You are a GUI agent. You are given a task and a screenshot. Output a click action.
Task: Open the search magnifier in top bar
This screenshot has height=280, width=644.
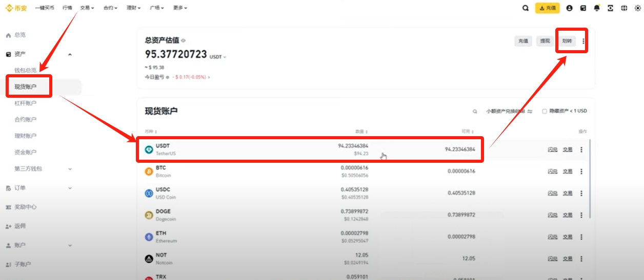[x=526, y=8]
